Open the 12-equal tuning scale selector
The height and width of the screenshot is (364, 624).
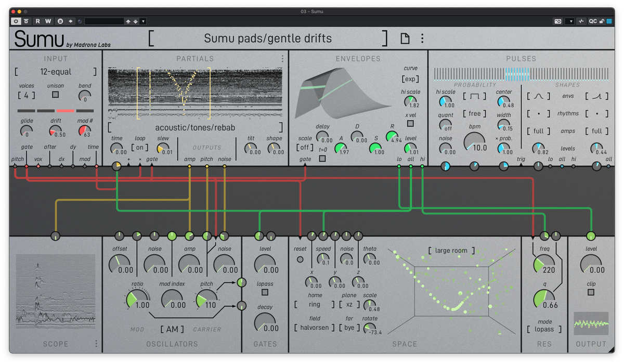click(56, 72)
